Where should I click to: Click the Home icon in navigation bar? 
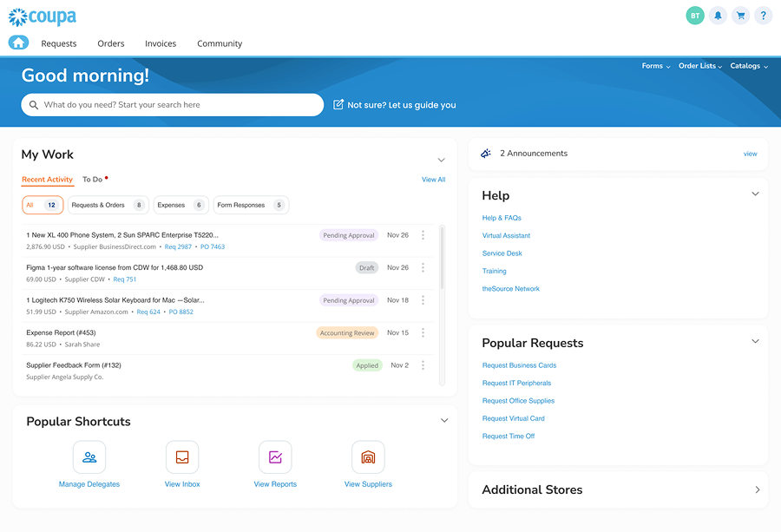click(x=18, y=43)
